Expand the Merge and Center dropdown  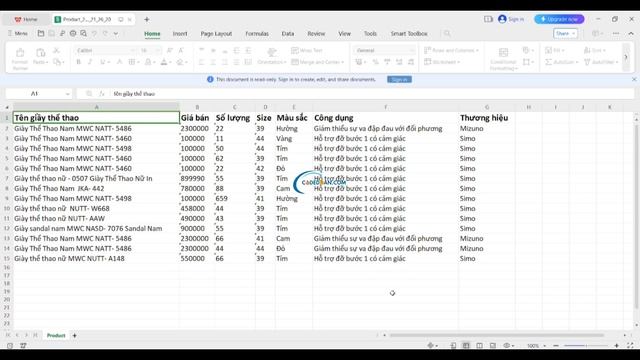[x=318, y=62]
